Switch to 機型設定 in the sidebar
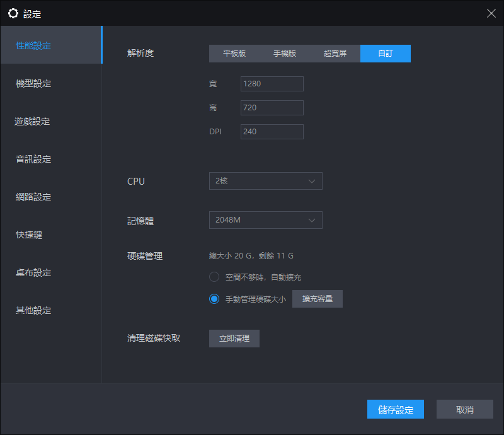The image size is (504, 435). point(34,83)
